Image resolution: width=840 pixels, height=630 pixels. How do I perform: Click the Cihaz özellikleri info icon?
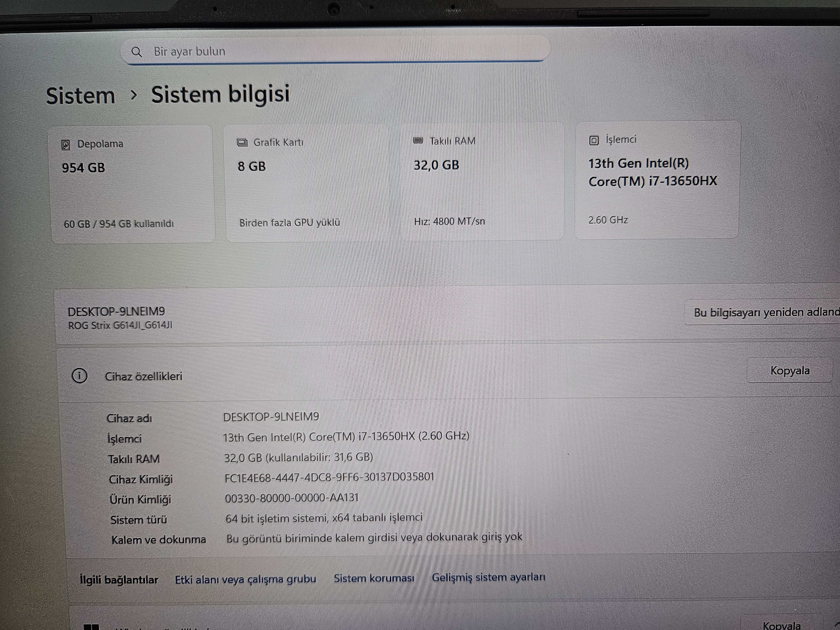click(79, 375)
